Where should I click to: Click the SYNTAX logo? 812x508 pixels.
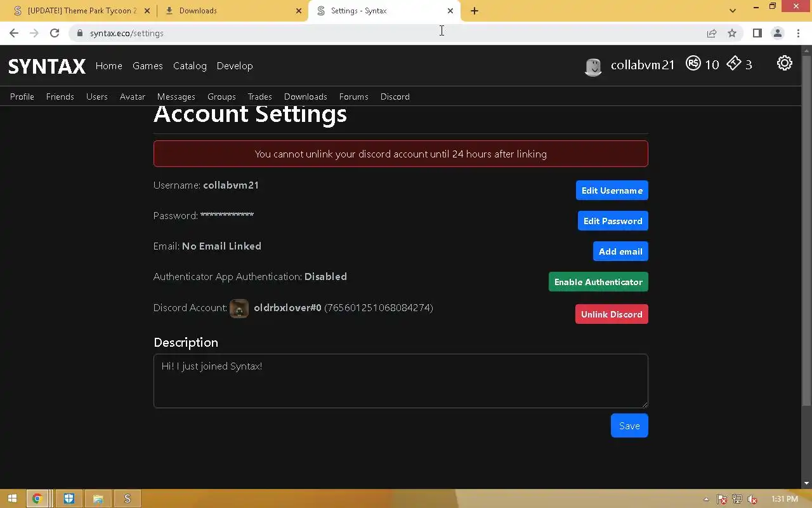pyautogui.click(x=47, y=66)
